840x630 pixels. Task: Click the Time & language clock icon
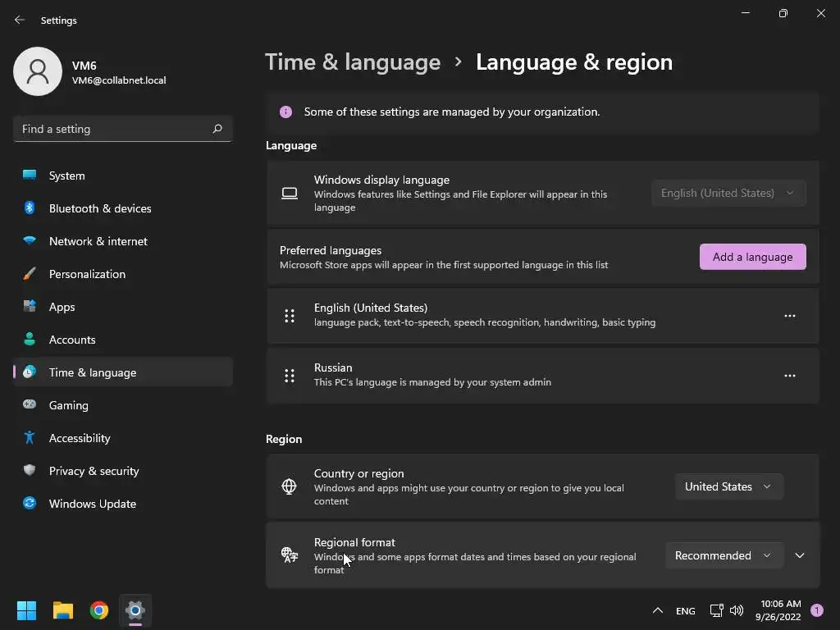click(30, 372)
